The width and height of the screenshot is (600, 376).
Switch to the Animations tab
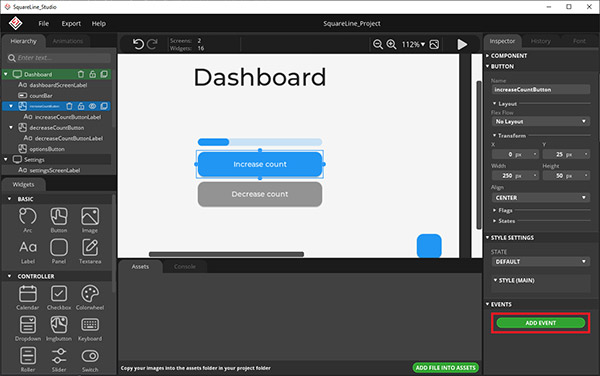click(68, 41)
